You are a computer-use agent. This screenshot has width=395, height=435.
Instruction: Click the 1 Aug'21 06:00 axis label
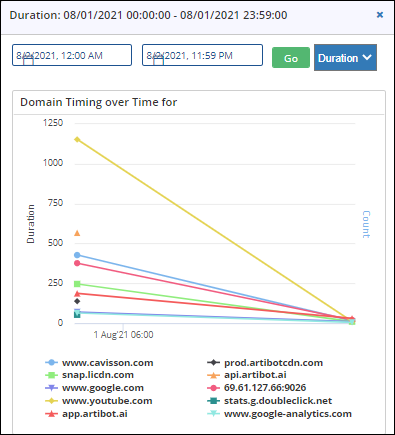[x=123, y=335]
